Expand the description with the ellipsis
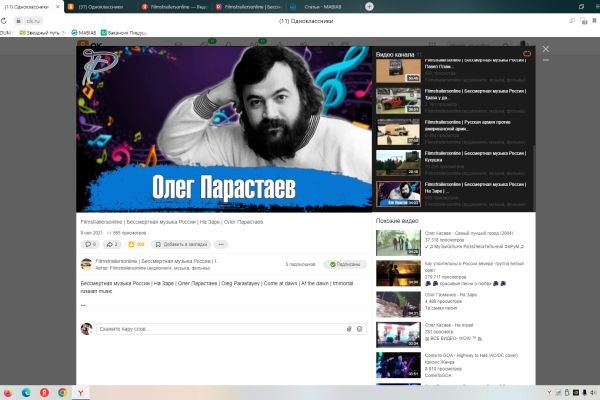Viewport: 600px width, 400px height. click(83, 305)
